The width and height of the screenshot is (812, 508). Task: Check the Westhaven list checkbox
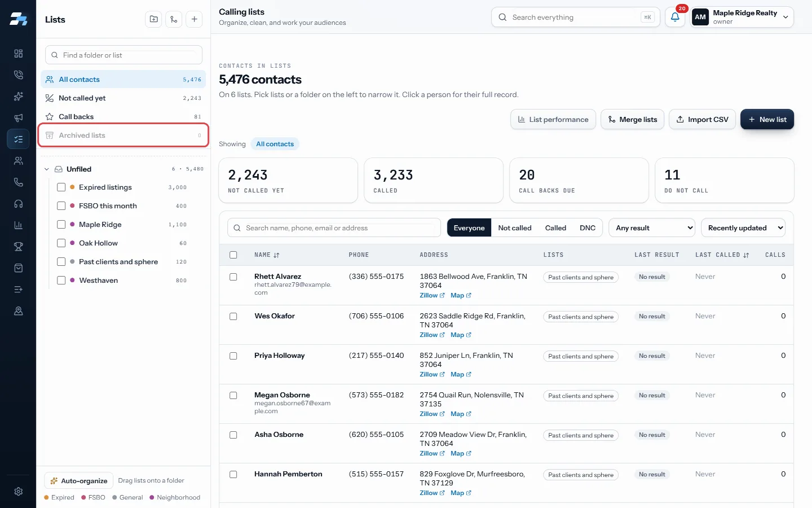[61, 281]
